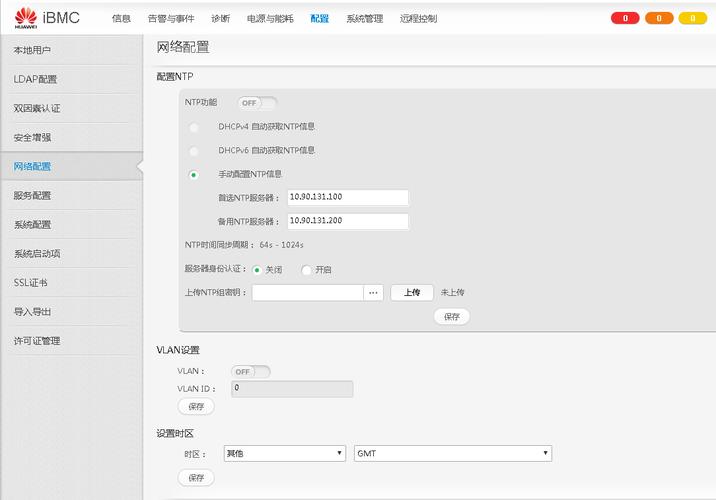The image size is (716, 500).
Task: Select 网络配置 in sidebar
Action: pos(72,166)
